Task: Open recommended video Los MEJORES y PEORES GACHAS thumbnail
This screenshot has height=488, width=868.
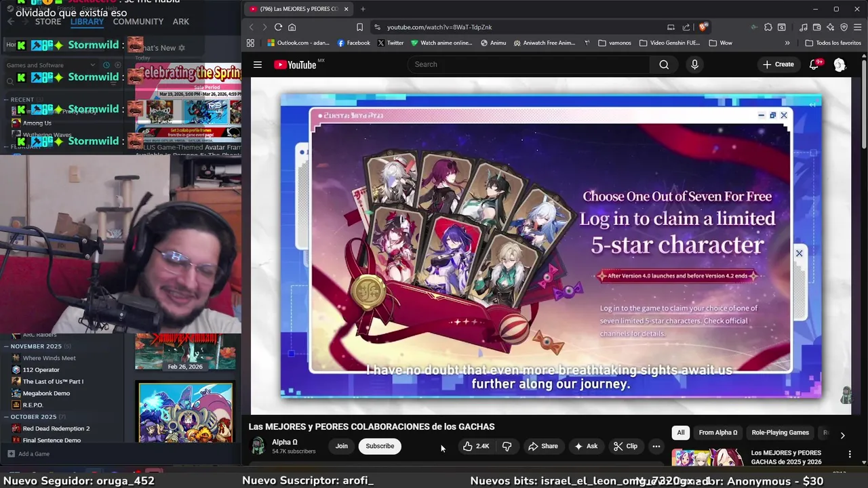Action: pos(707,457)
